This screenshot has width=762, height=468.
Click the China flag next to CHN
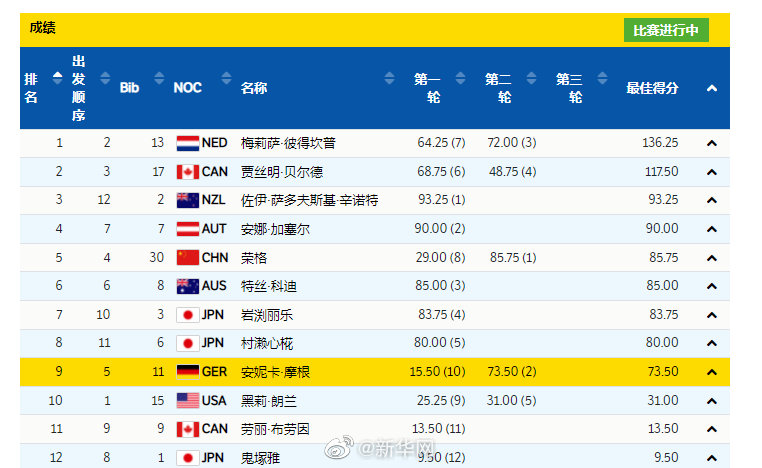187,258
